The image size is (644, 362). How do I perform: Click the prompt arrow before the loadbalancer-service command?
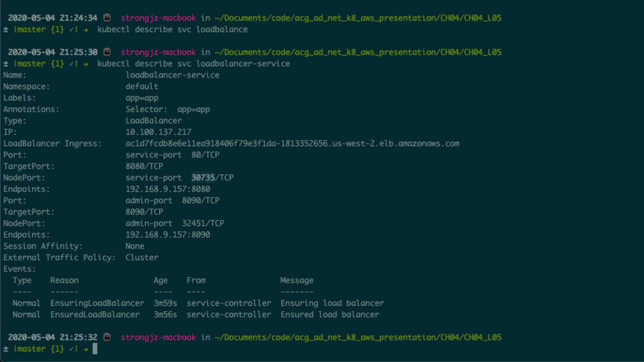pos(86,64)
